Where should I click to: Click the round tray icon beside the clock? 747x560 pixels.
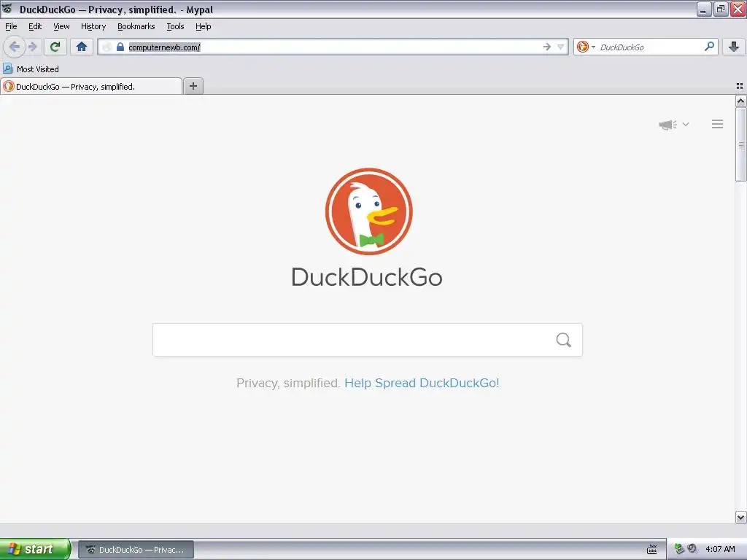692,548
